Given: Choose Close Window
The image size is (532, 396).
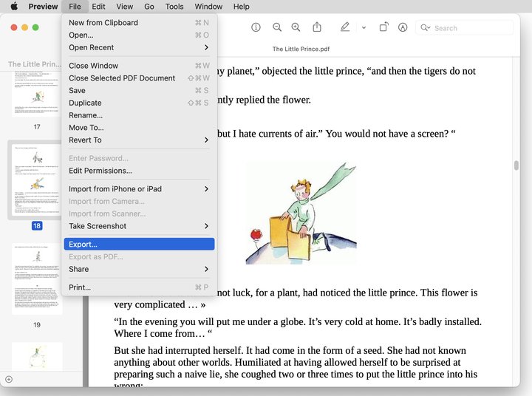Looking at the screenshot, I should (x=139, y=66).
